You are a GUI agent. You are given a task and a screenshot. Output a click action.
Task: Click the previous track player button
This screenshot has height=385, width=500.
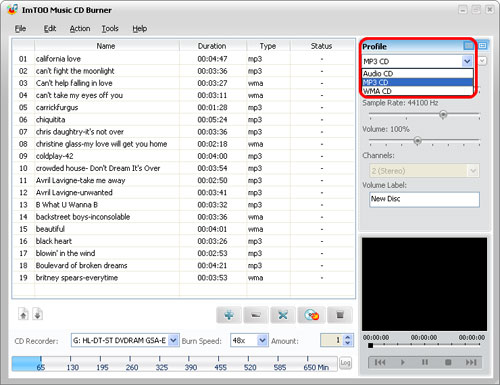click(x=380, y=362)
